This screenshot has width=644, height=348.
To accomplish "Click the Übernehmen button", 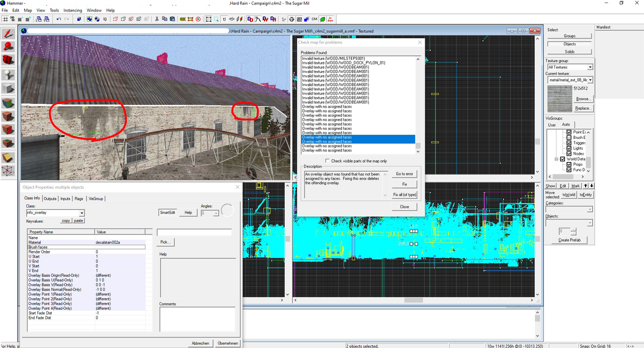I will click(227, 343).
